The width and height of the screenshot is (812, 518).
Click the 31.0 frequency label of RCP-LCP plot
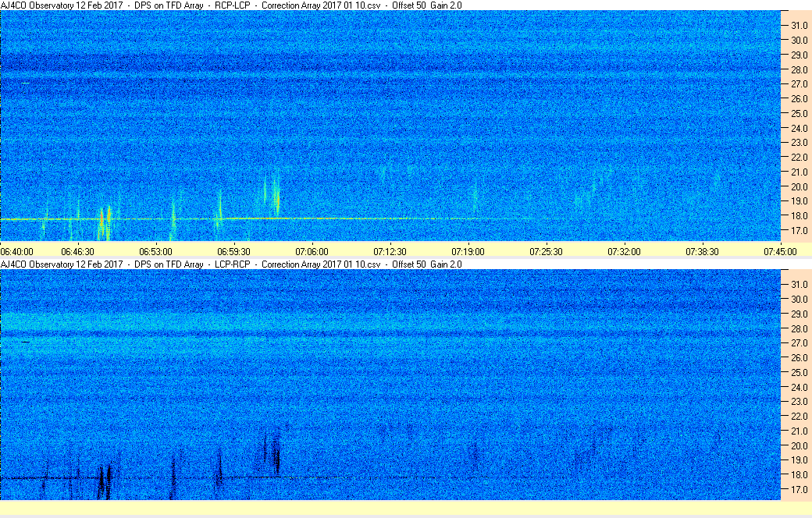[x=799, y=26]
